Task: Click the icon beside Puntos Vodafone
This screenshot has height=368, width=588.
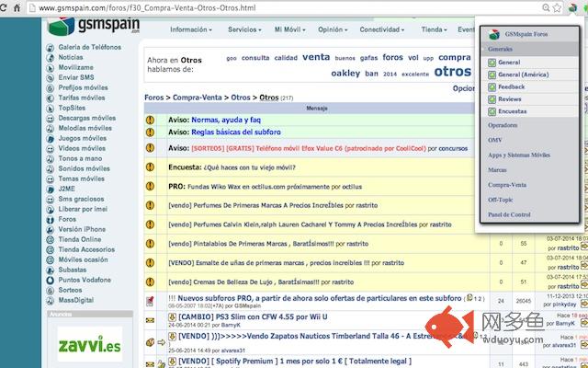Action: [x=51, y=281]
